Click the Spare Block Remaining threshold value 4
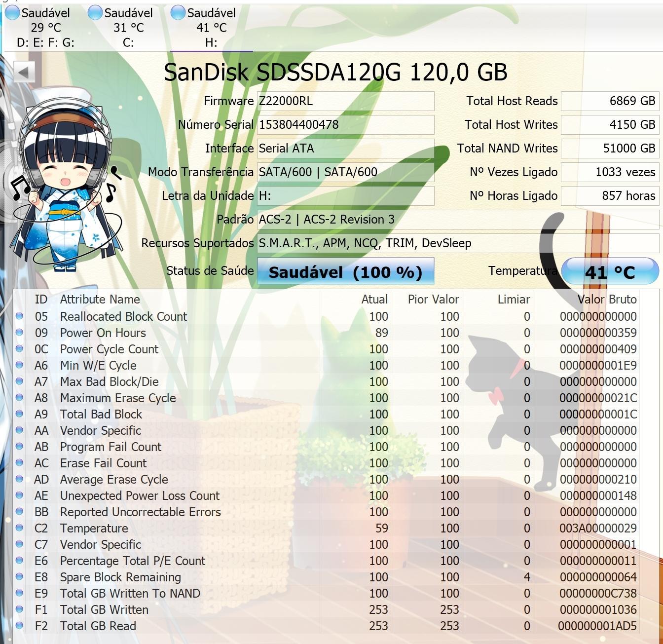Viewport: 663px width, 644px height. [527, 577]
